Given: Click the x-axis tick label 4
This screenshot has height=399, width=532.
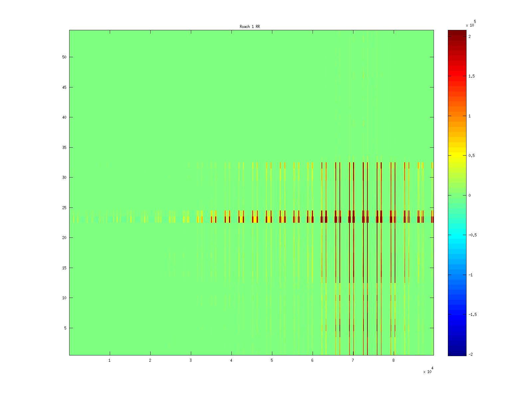Looking at the screenshot, I should click(231, 360).
